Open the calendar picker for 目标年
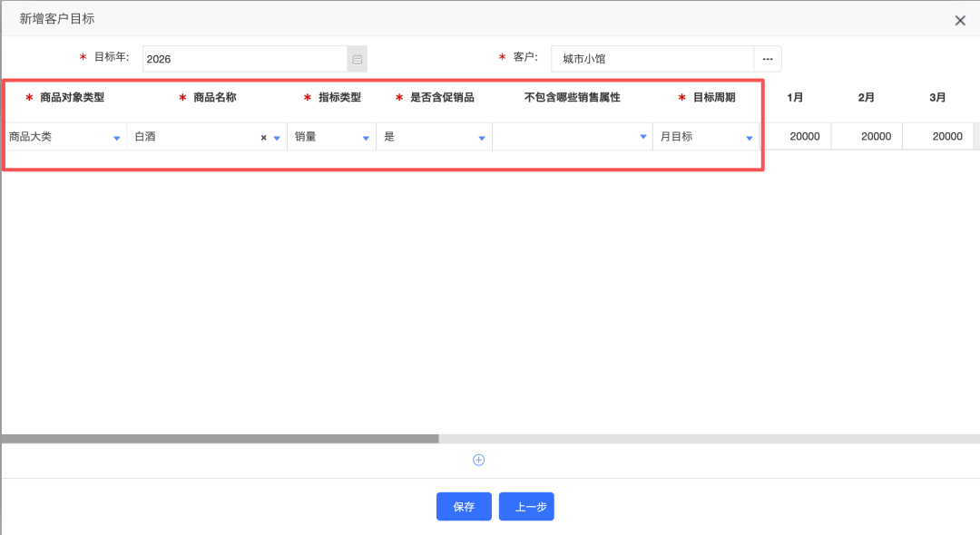The width and height of the screenshot is (980, 535). click(x=356, y=58)
